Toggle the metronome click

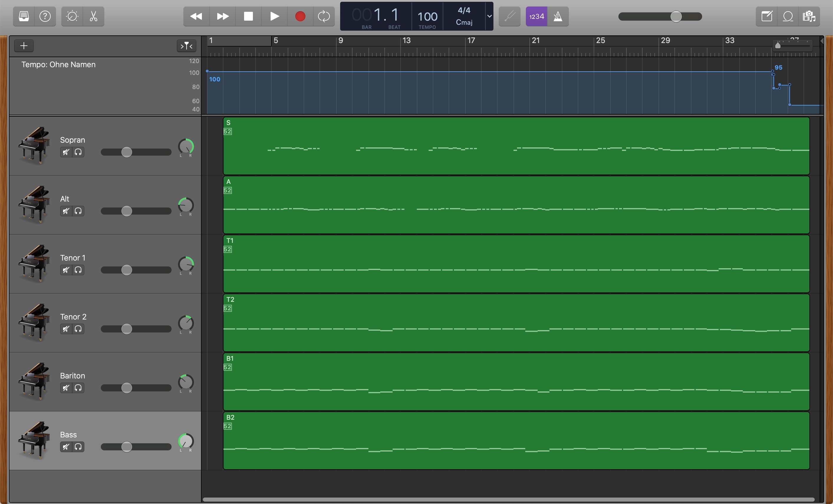(x=558, y=16)
